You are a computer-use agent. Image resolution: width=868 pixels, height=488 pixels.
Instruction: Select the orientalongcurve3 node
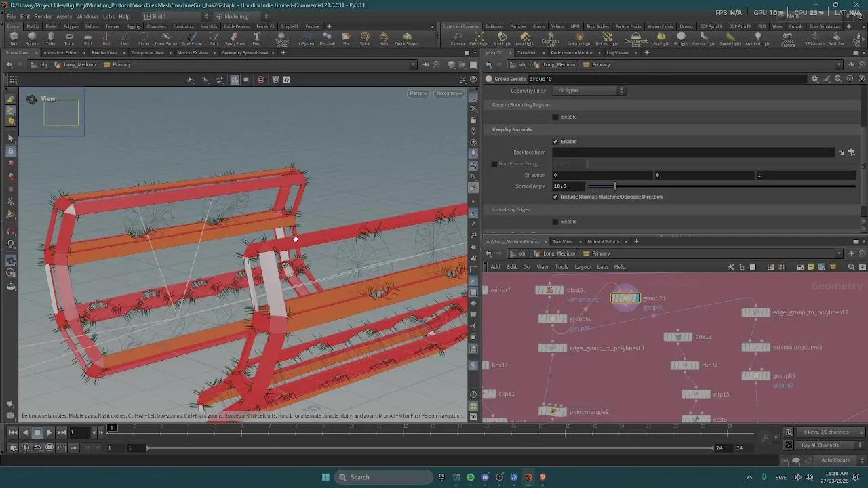[x=756, y=347]
